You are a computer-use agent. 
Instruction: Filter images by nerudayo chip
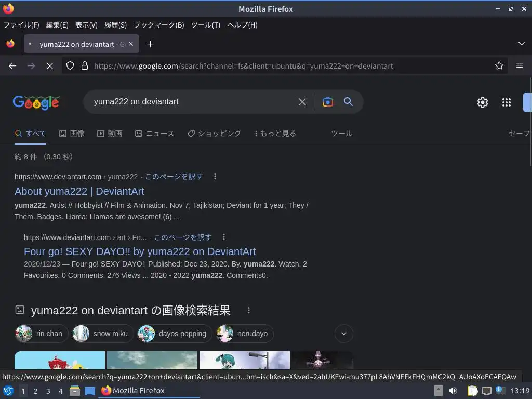tap(245, 334)
